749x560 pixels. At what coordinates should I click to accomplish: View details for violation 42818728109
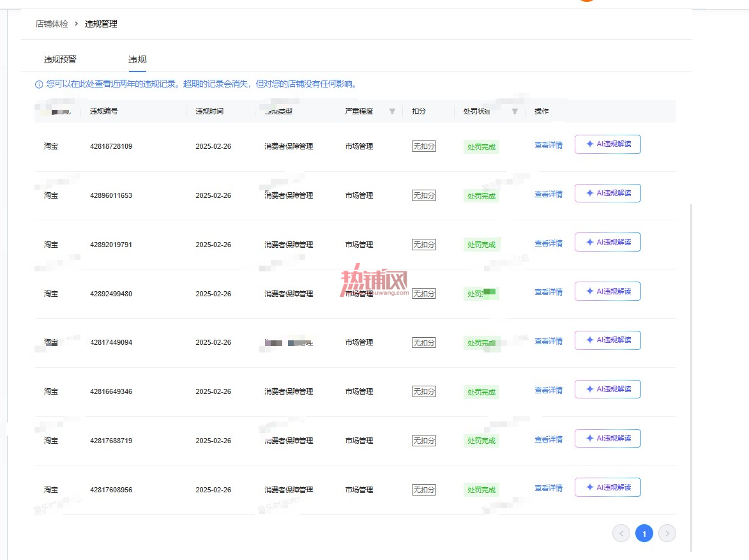pos(549,145)
